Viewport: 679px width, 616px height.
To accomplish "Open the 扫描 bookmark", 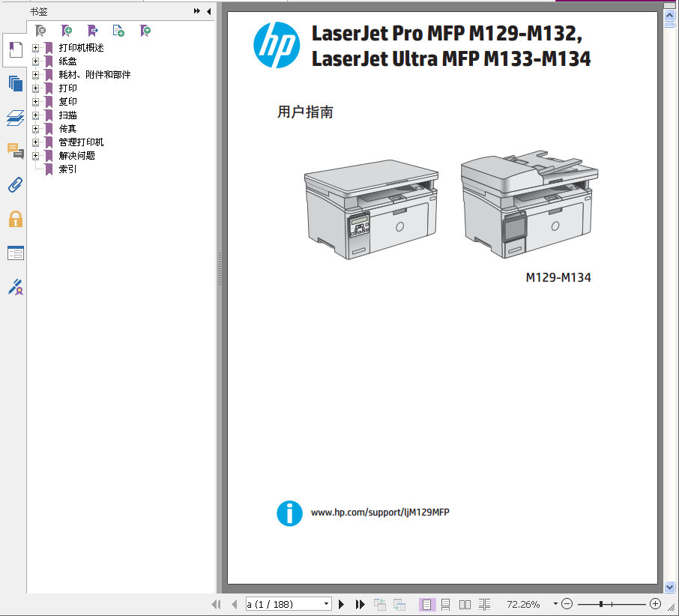I will pyautogui.click(x=68, y=115).
